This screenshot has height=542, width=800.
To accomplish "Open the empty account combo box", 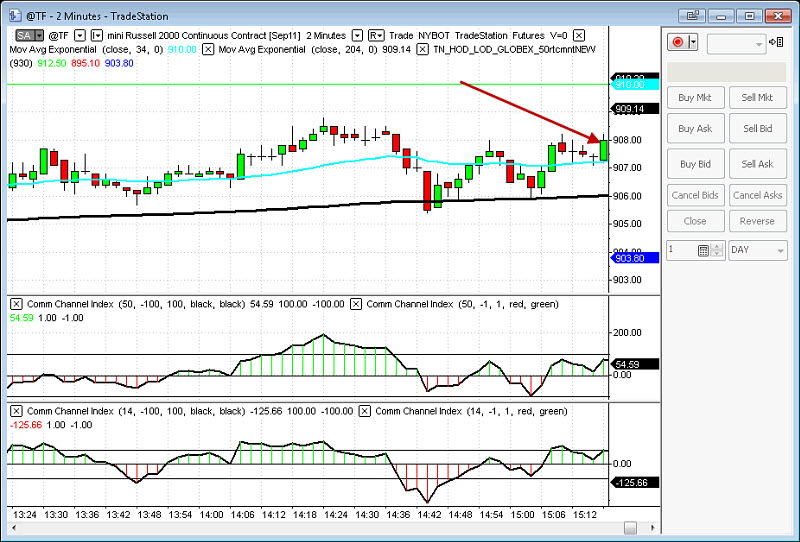I will [737, 44].
